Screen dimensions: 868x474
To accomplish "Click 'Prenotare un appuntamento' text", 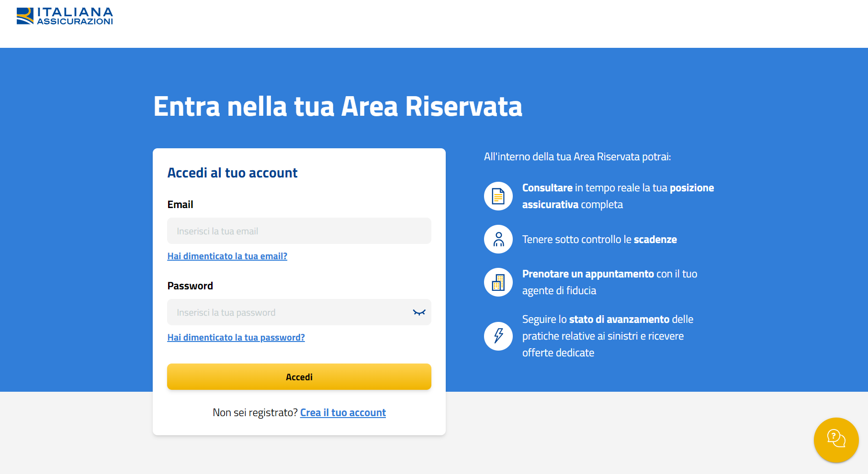I will tap(588, 274).
